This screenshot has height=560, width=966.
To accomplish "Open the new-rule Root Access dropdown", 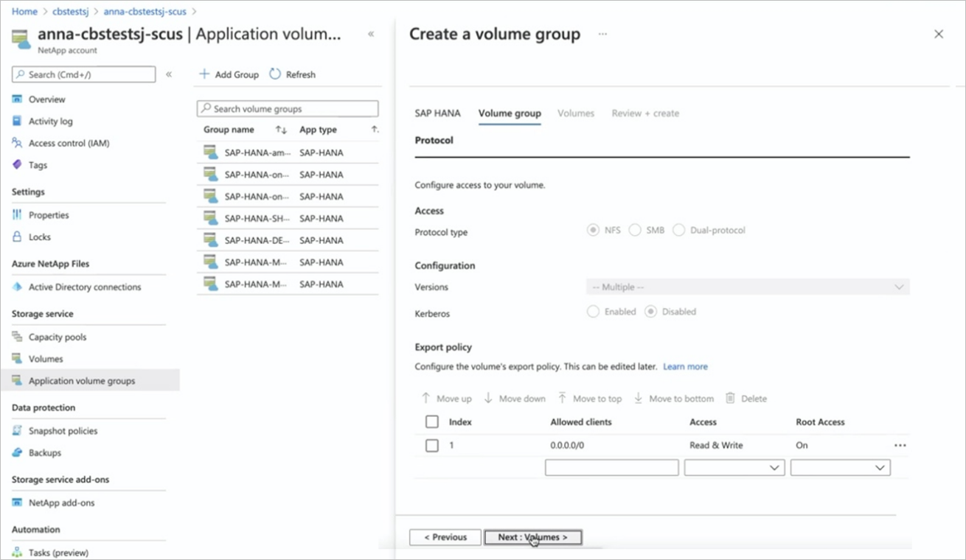I will click(x=840, y=467).
